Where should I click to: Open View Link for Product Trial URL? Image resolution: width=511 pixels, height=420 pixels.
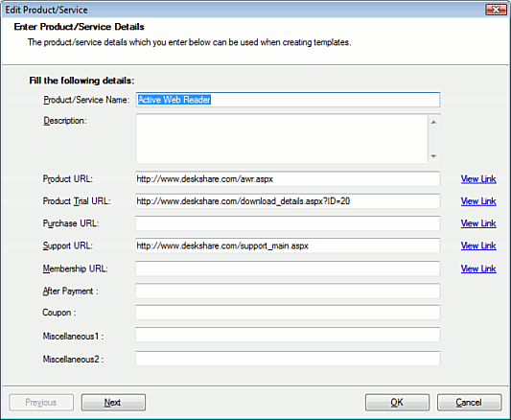(478, 201)
